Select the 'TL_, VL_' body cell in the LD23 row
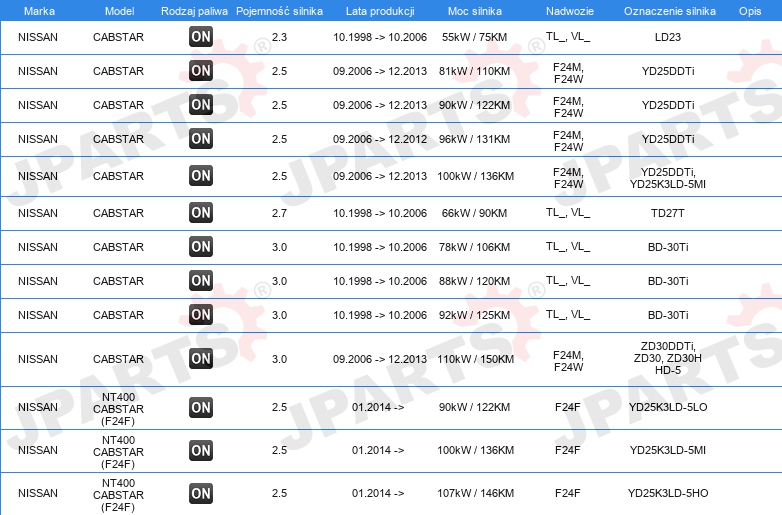Viewport: 782px width, 515px height. point(568,36)
